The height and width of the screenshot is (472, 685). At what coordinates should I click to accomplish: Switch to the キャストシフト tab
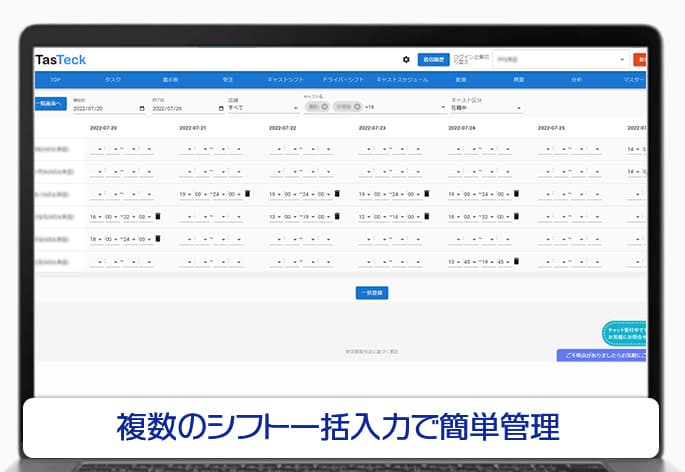285,78
